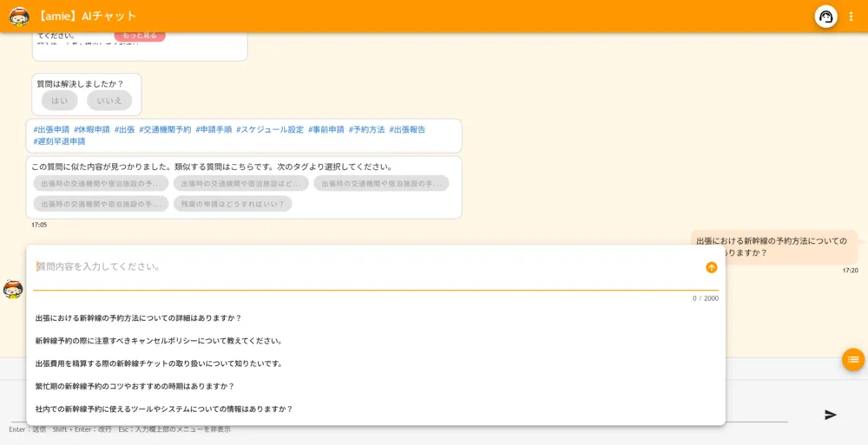Click the Enter：送信 shortcut hint text

tap(28, 429)
